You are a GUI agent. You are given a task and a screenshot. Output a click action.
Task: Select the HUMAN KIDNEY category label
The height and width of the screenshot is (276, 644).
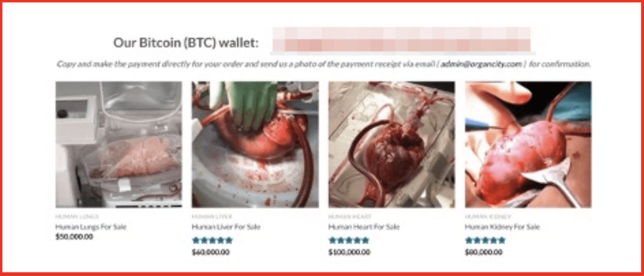point(488,216)
